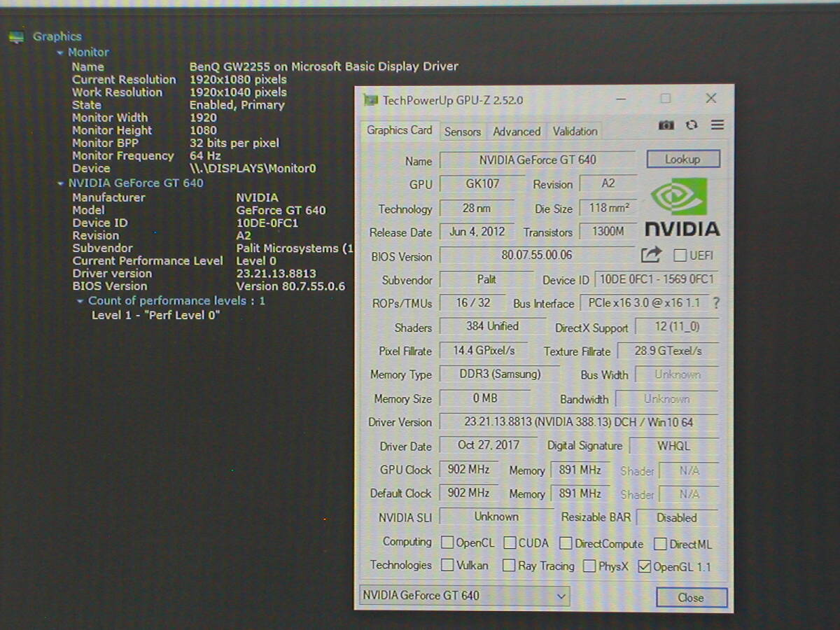Click the Revision A2 field in GPU-Z
The width and height of the screenshot is (840, 630).
(608, 184)
